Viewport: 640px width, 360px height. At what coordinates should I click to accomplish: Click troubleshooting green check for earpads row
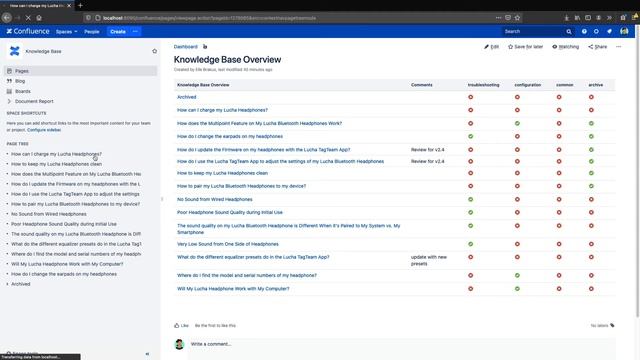tap(471, 136)
